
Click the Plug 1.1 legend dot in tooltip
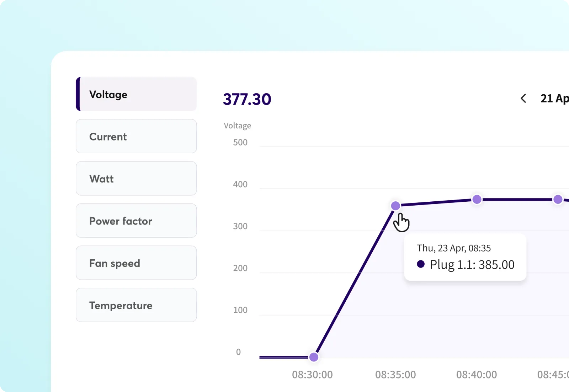[x=421, y=264]
